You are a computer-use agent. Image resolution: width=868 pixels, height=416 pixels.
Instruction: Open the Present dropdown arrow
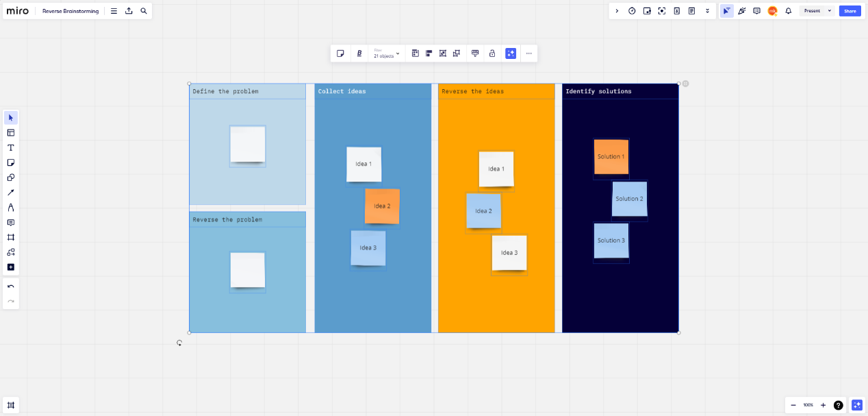pyautogui.click(x=830, y=11)
